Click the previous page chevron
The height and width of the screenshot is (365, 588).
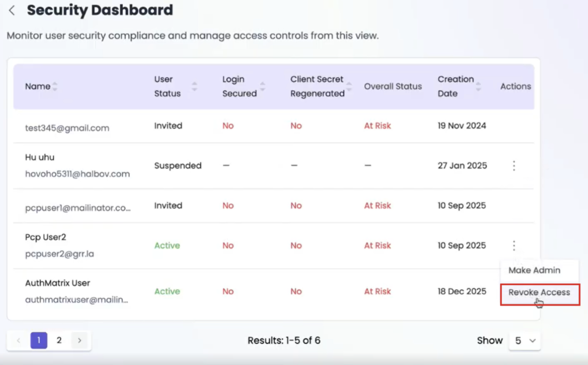[x=18, y=340]
